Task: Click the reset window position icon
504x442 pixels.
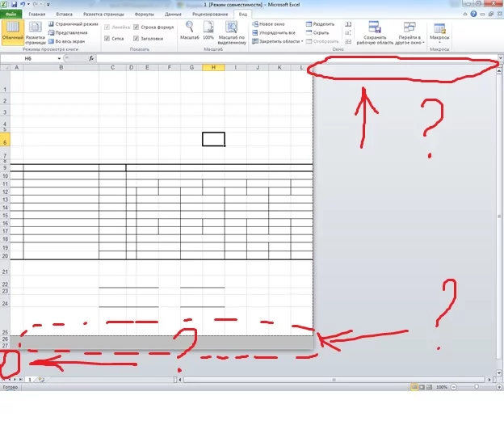Action: tap(348, 41)
